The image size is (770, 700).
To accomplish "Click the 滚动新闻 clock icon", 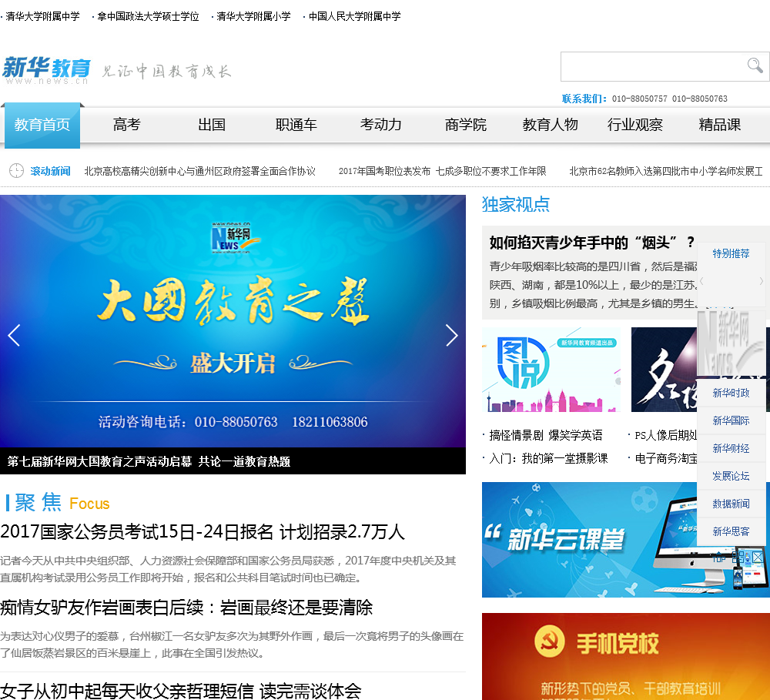I will pyautogui.click(x=16, y=170).
